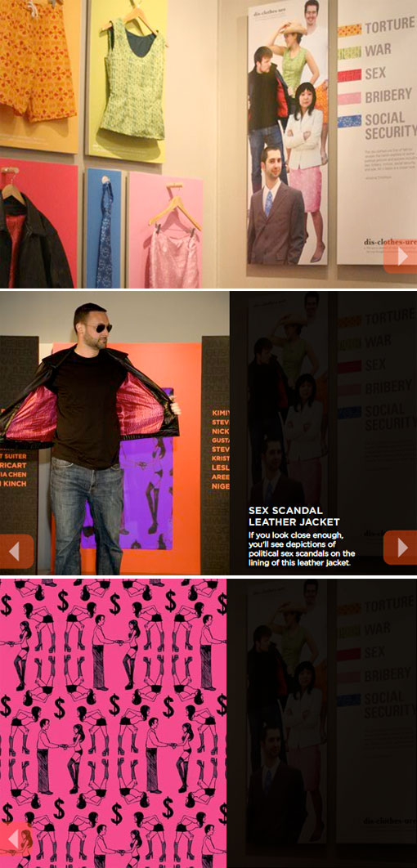Click the dis-clothes-ure logo at the bright poster's base
Viewport: 417px width, 868px height.
pyautogui.click(x=389, y=243)
